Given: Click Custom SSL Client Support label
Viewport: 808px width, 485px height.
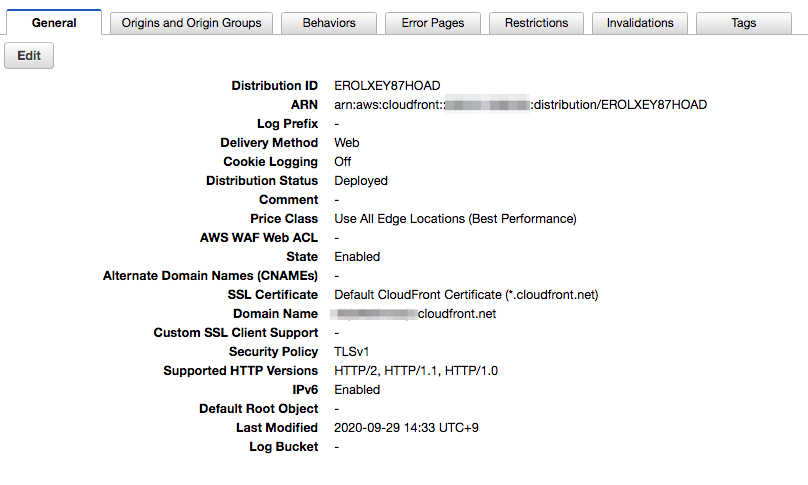Looking at the screenshot, I should pos(235,333).
